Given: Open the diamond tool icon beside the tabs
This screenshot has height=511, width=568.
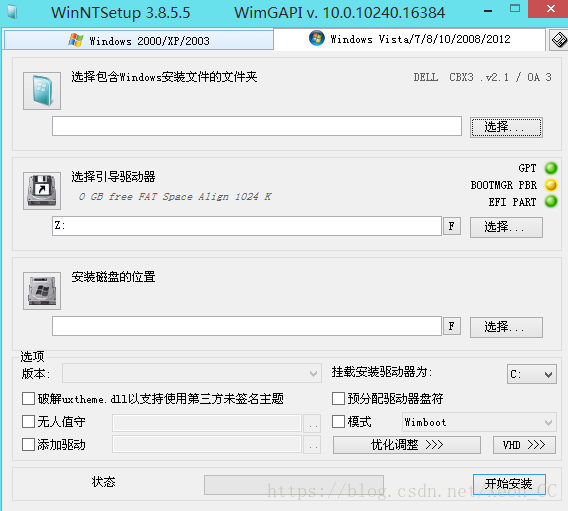Looking at the screenshot, I should tap(559, 39).
